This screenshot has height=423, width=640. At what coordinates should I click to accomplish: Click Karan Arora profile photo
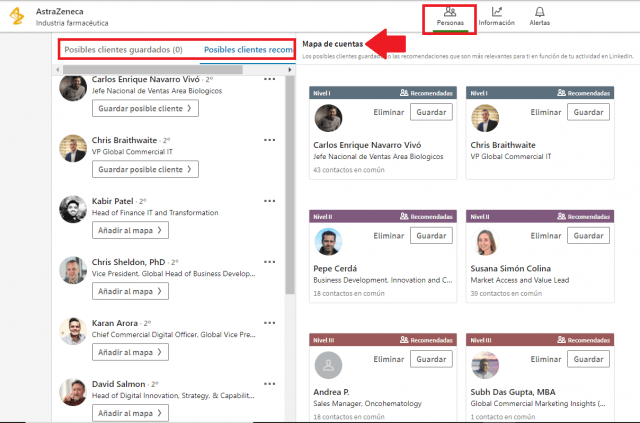73,331
